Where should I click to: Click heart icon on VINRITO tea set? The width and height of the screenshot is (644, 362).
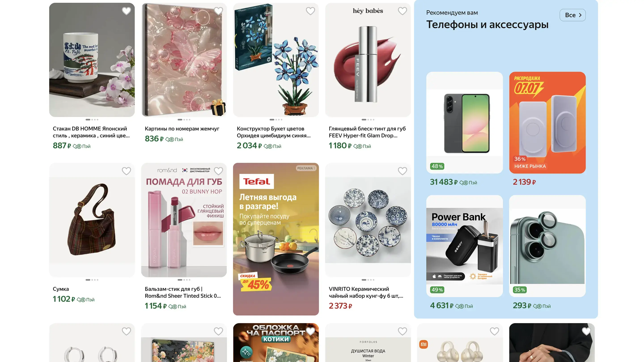coord(402,171)
